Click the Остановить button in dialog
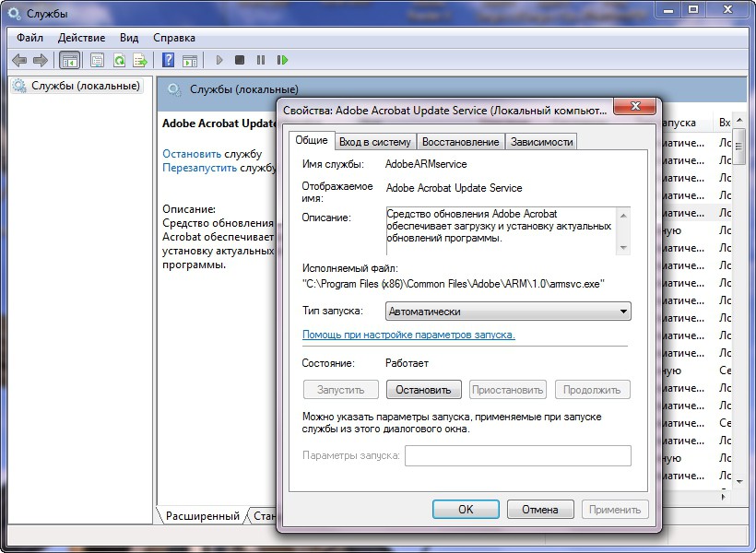This screenshot has width=756, height=553. tap(423, 390)
